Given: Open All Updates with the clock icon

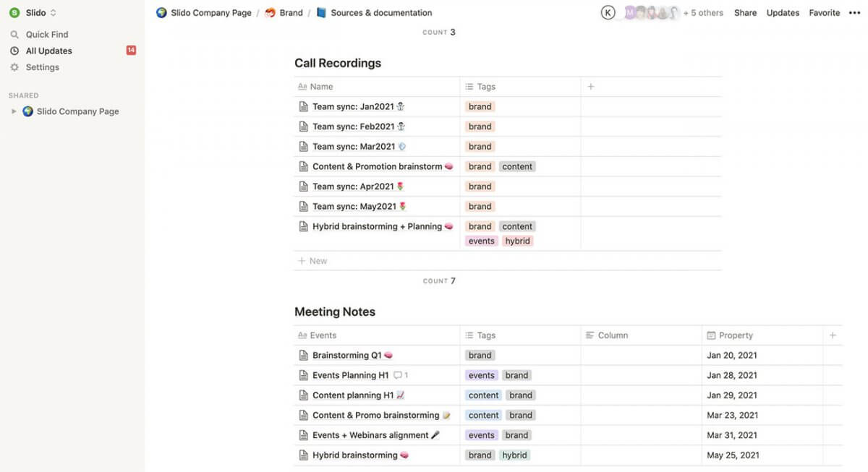Looking at the screenshot, I should (15, 51).
